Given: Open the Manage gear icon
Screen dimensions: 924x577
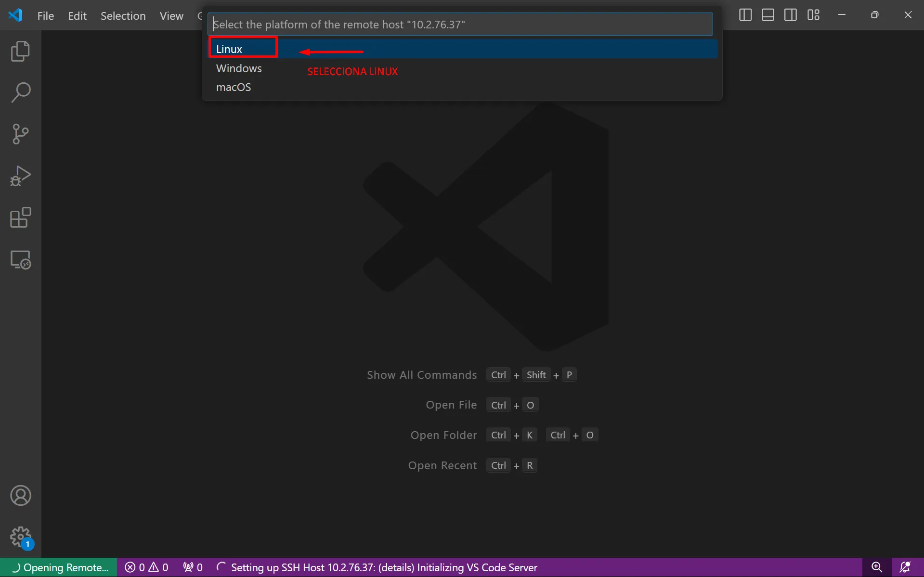Looking at the screenshot, I should (20, 536).
